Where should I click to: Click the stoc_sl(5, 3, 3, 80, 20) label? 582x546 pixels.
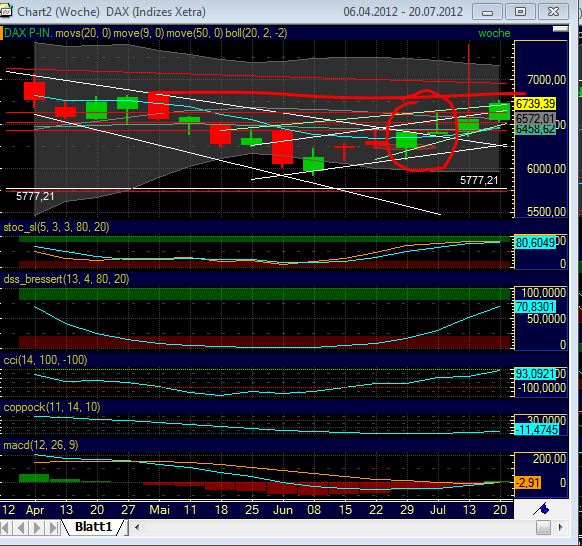click(56, 227)
